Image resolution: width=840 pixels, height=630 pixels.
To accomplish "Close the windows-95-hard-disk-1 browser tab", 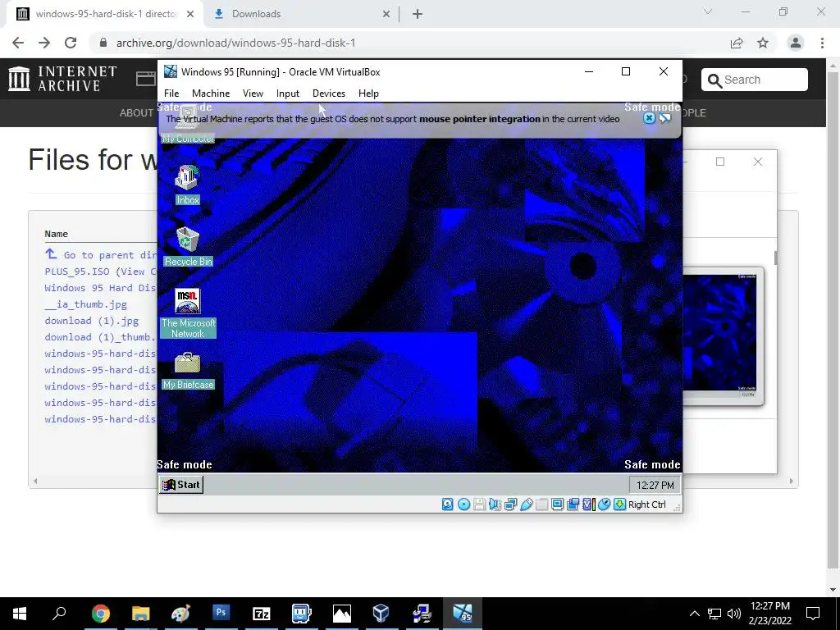I will coord(190,15).
